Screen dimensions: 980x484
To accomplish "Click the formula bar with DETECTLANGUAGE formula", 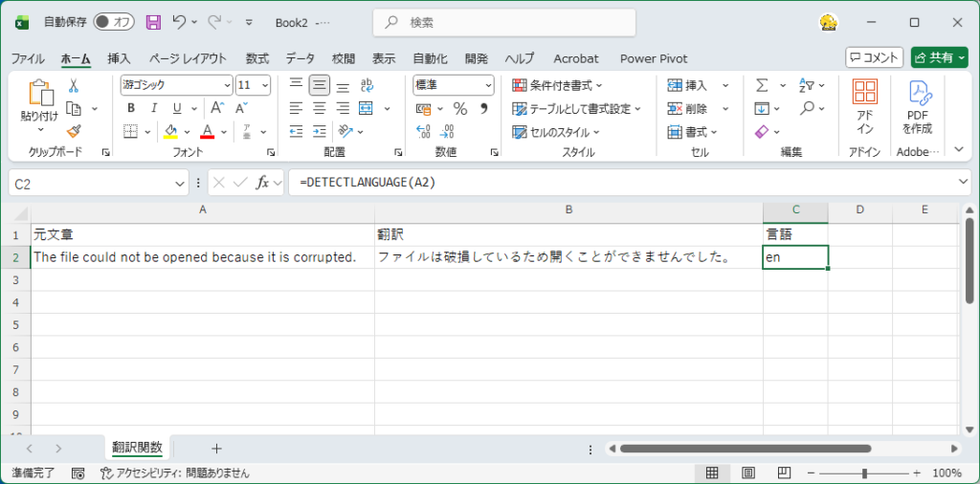I will coord(622,182).
